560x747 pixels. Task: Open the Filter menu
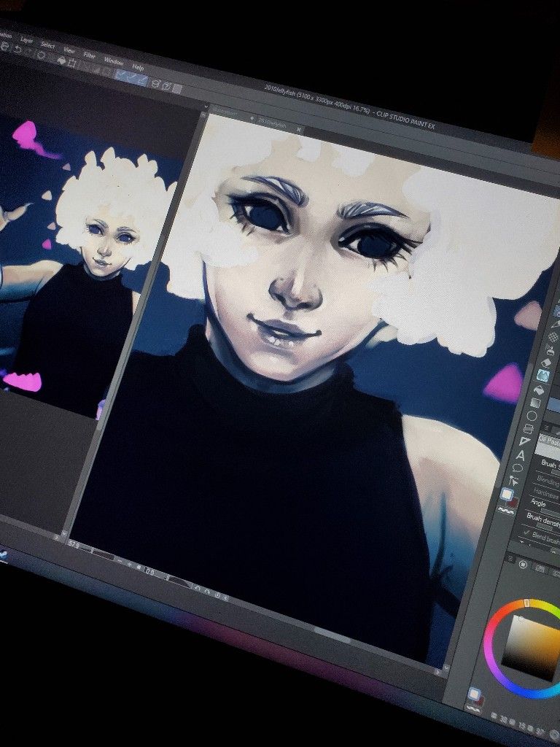pos(89,55)
